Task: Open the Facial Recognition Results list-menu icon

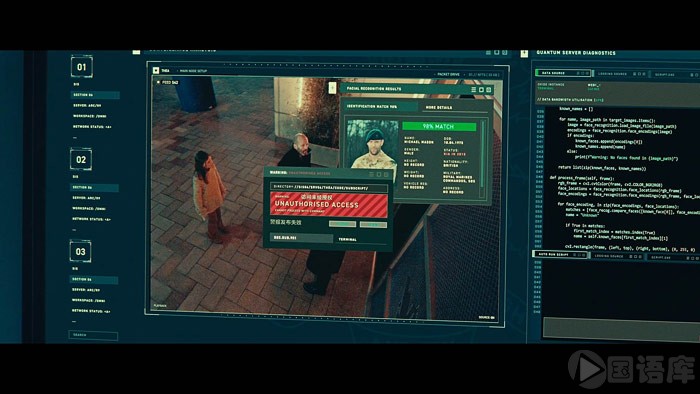Action: (x=474, y=90)
